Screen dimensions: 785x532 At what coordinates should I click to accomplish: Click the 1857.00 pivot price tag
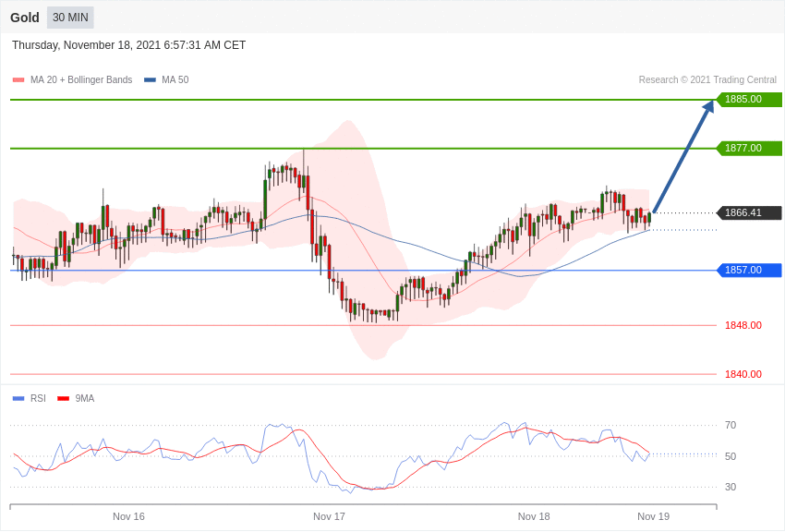click(749, 271)
